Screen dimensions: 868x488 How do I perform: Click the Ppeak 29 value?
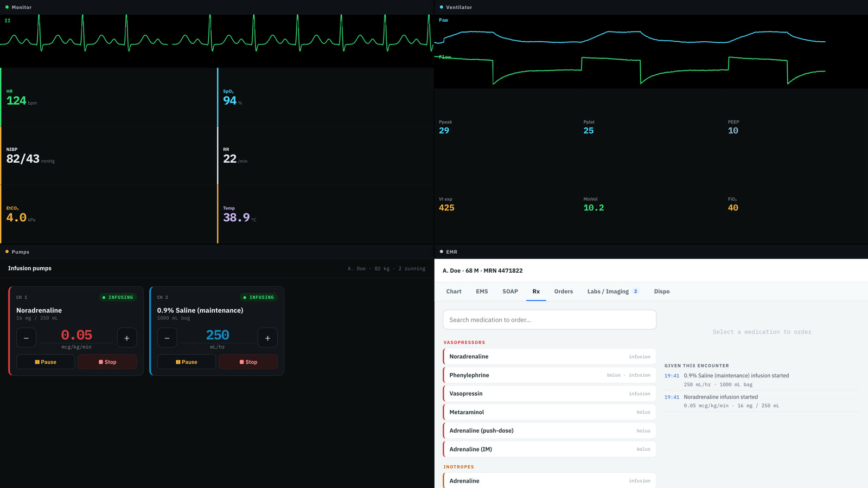click(444, 131)
